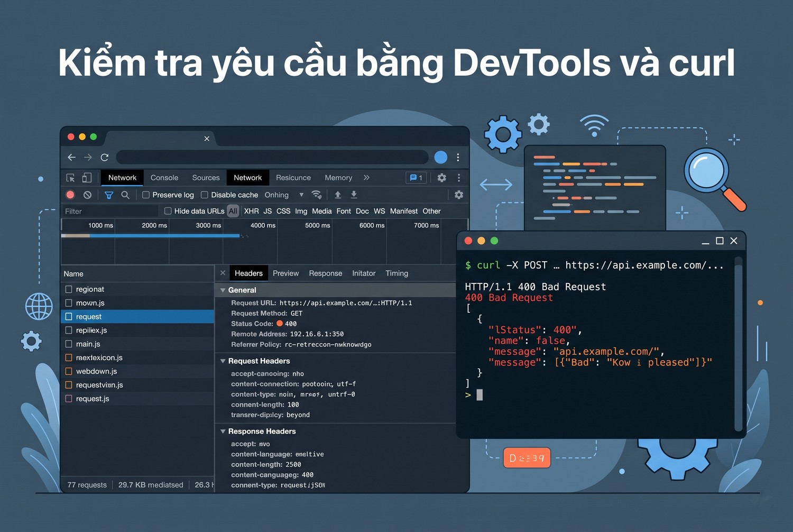Tick the Hide data URLs checkbox
The image size is (793, 532).
(168, 211)
